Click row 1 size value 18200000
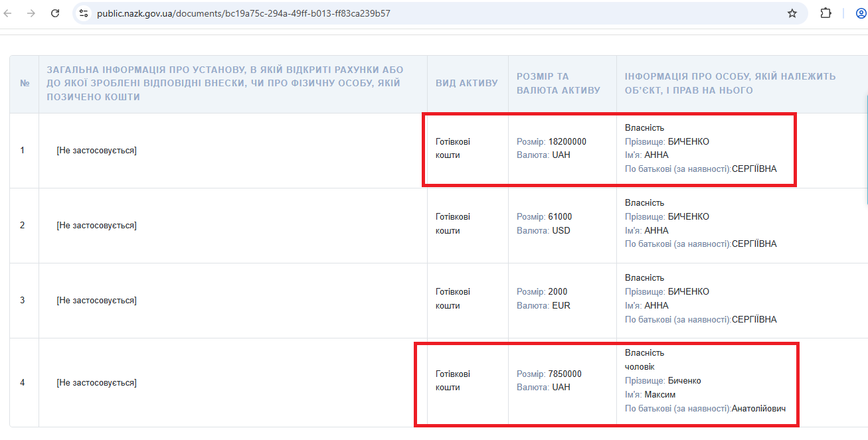The width and height of the screenshot is (868, 440). (x=567, y=141)
